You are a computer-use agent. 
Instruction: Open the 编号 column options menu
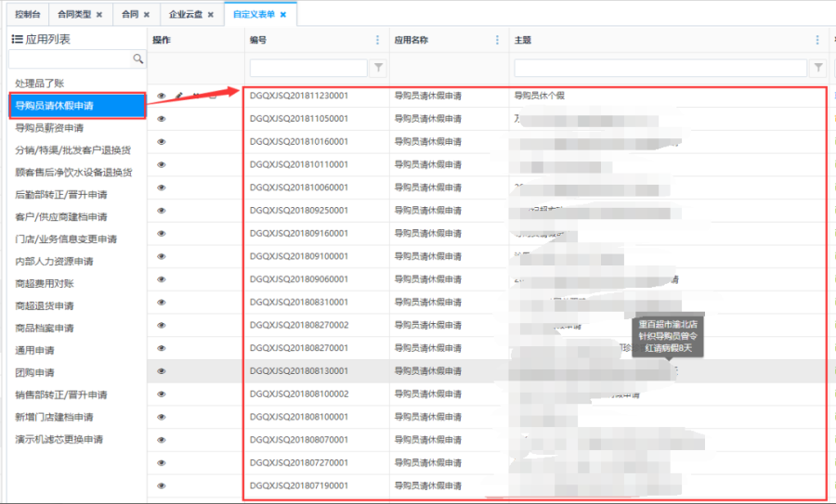[377, 40]
